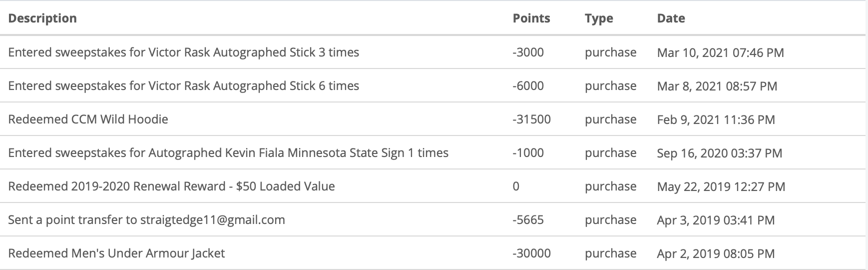The image size is (868, 270).
Task: Click the -30000 points value
Action: click(531, 253)
